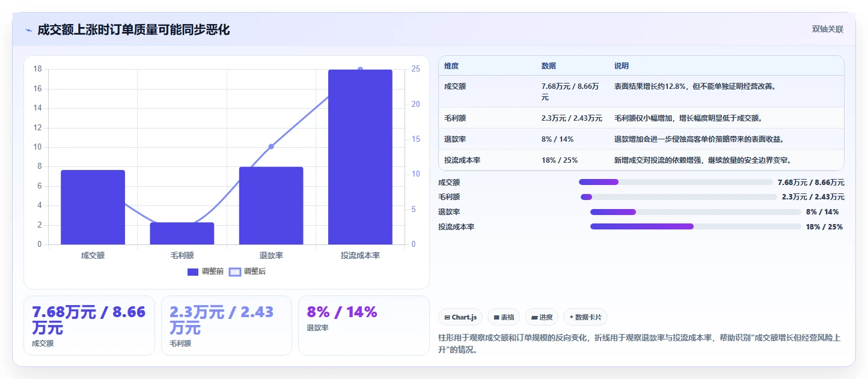Click the heading 成交额上涨时订单质量可能同步恶化
The image size is (868, 379).
[133, 30]
